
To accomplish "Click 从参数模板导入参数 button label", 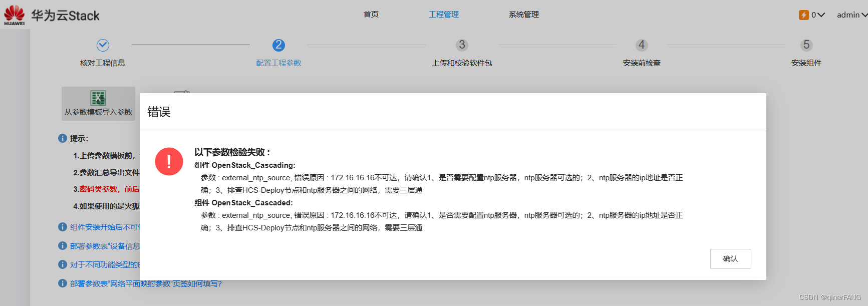I will [98, 112].
